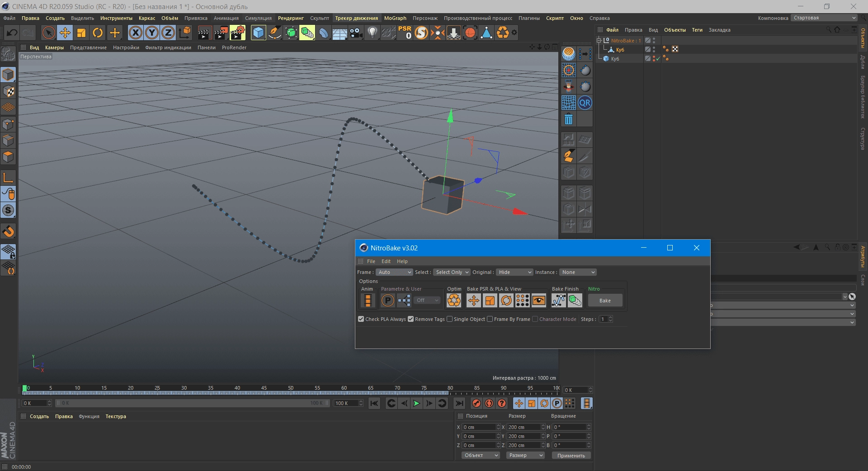Open the MoGraph menu

pos(395,18)
